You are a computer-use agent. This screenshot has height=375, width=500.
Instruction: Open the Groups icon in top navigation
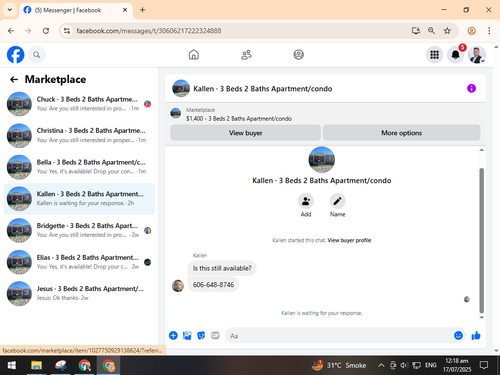[298, 55]
